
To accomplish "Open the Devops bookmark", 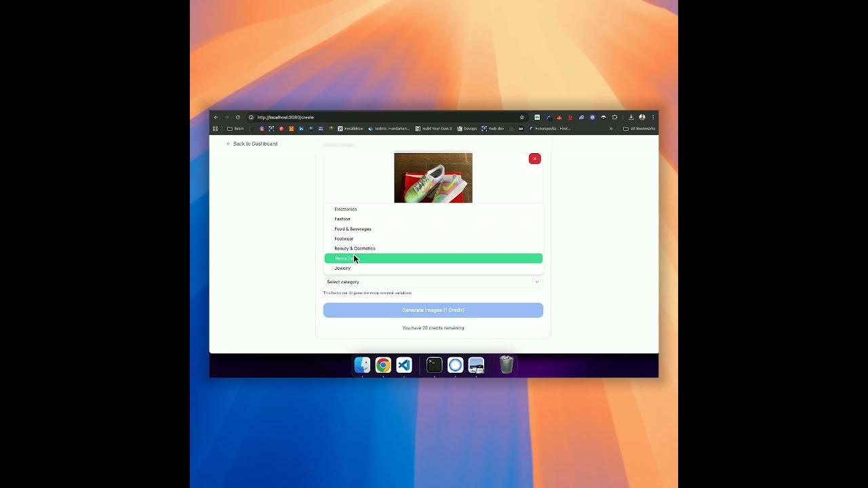I will [x=467, y=129].
